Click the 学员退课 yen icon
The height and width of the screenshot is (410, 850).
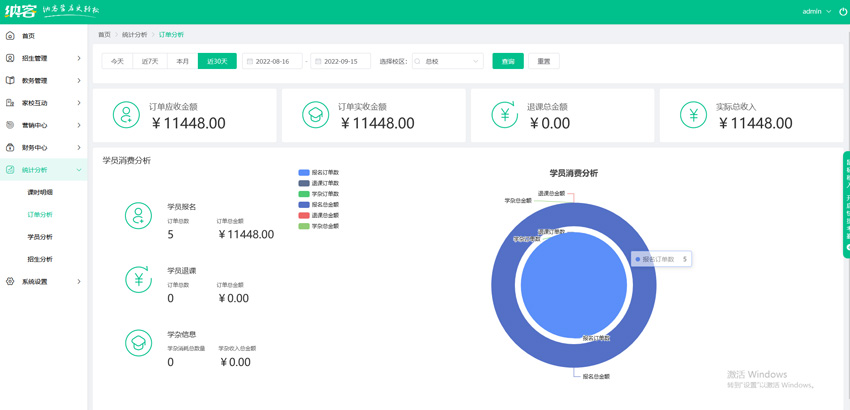[138, 279]
